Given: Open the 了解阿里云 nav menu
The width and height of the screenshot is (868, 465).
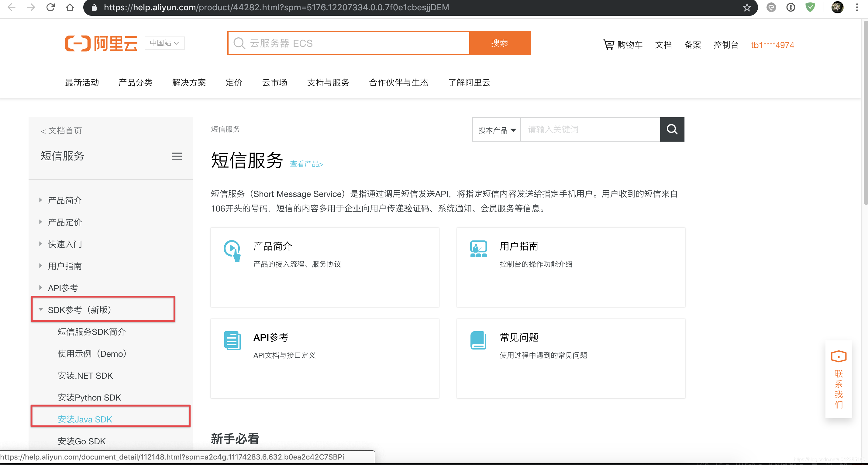Looking at the screenshot, I should (469, 83).
